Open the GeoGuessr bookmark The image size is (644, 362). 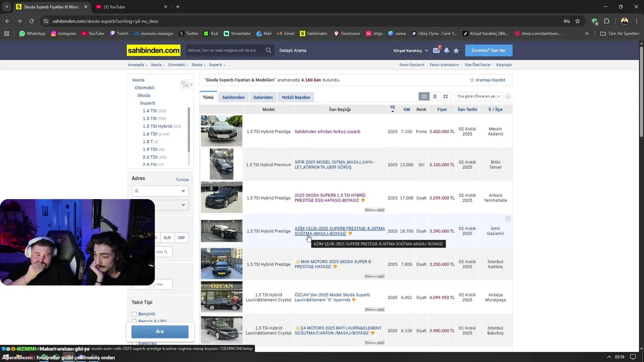pos(347,34)
